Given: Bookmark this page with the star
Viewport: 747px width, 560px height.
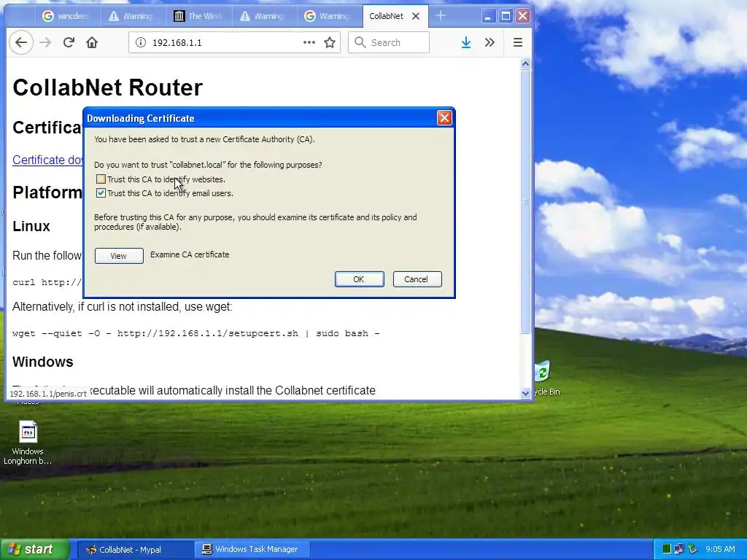Looking at the screenshot, I should (x=330, y=42).
